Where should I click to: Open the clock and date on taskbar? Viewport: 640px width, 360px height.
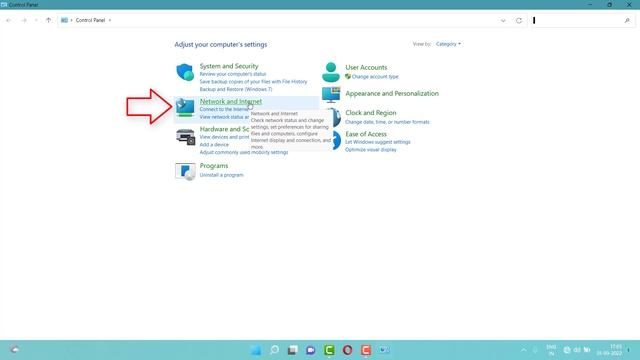point(609,350)
